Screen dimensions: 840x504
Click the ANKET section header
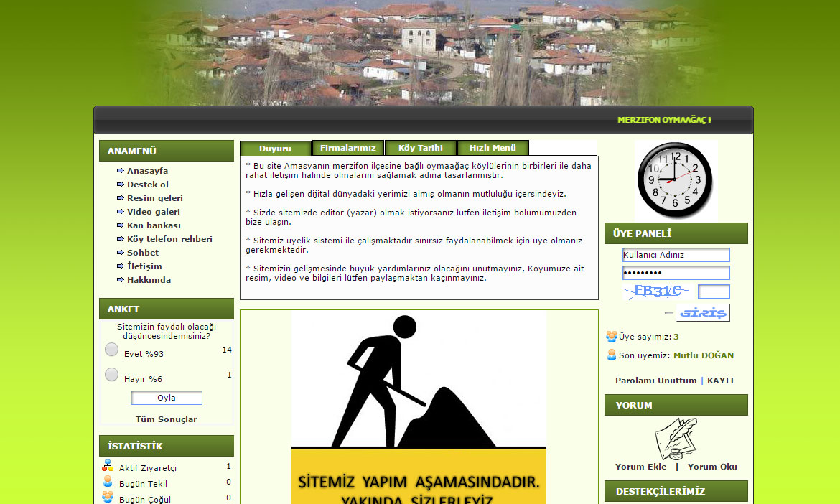coord(167,309)
